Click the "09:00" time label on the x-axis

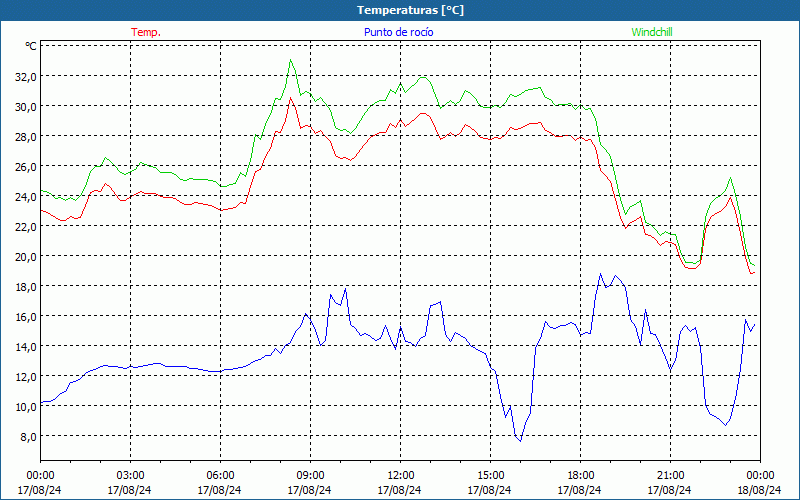(310, 476)
